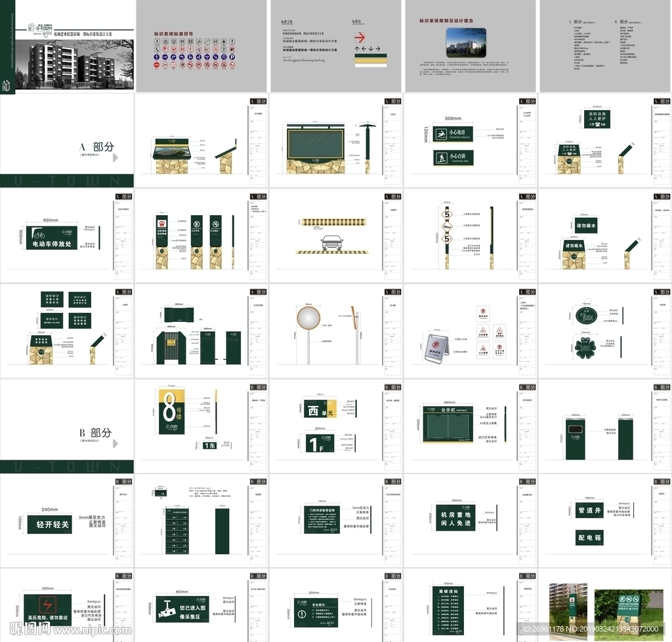Click the four-leaf clover shaped sign
This screenshot has height=642, width=672.
[x=585, y=348]
